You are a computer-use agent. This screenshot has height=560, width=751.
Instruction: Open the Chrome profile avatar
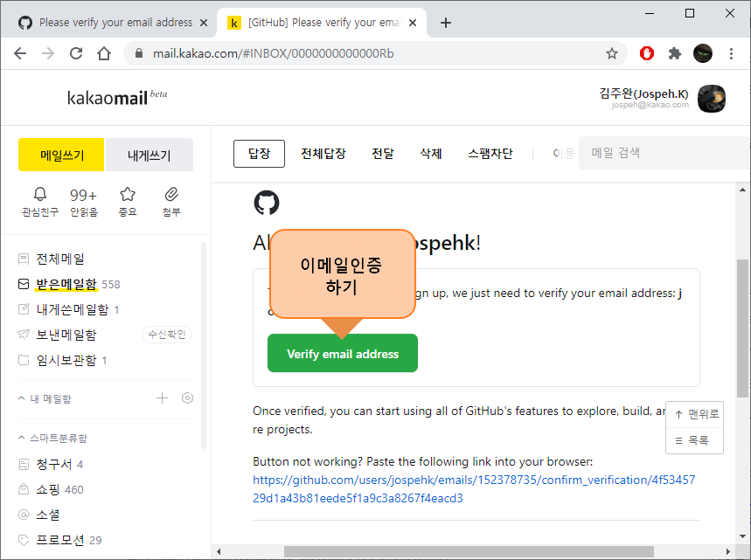pyautogui.click(x=703, y=53)
